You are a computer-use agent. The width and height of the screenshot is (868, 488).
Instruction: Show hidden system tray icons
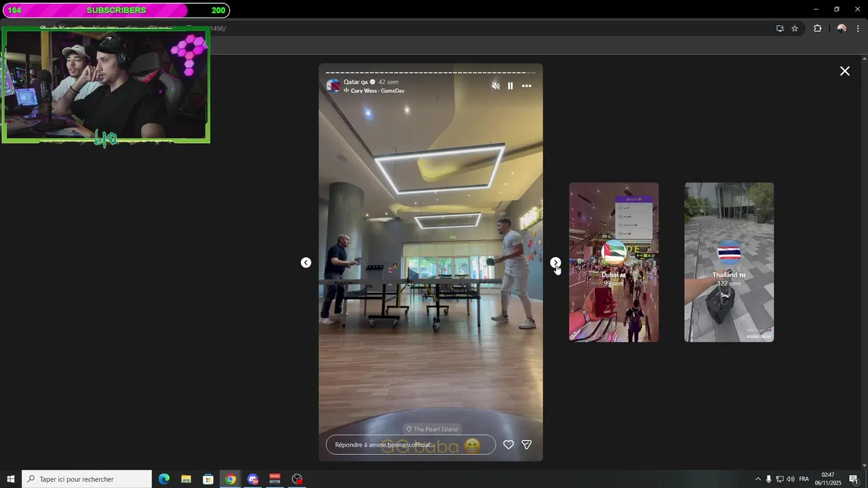click(758, 479)
